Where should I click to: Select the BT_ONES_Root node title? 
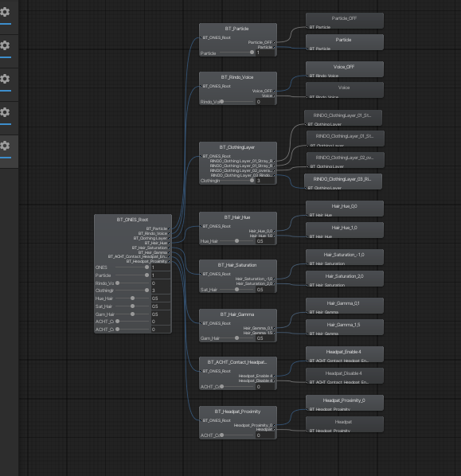pyautogui.click(x=133, y=220)
